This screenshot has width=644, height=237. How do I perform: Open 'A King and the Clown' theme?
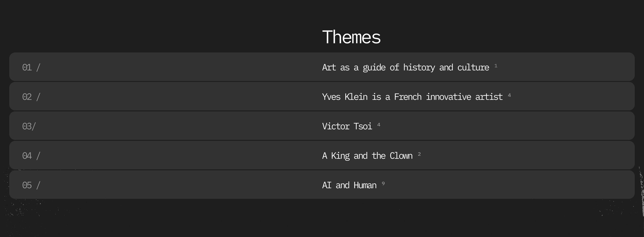pyautogui.click(x=367, y=156)
